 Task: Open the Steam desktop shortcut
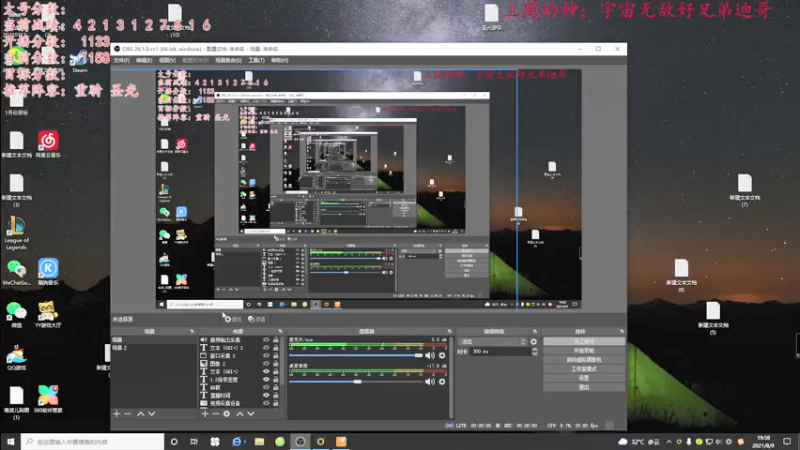(x=79, y=62)
